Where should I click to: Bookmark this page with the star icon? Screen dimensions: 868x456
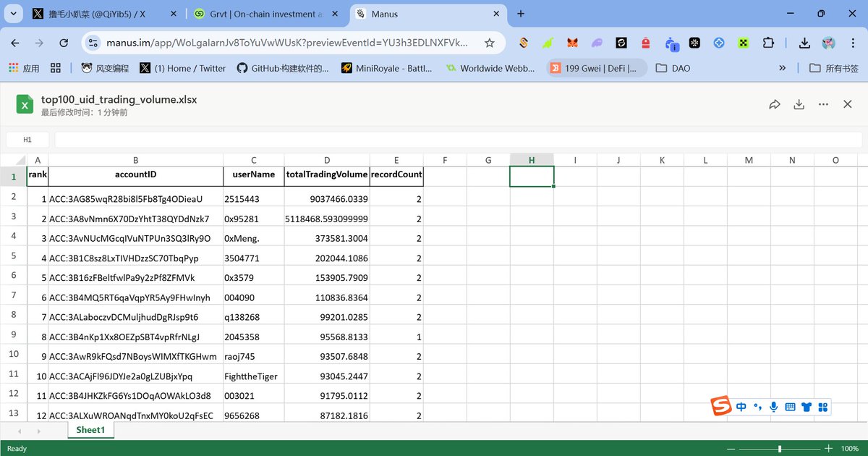click(490, 43)
